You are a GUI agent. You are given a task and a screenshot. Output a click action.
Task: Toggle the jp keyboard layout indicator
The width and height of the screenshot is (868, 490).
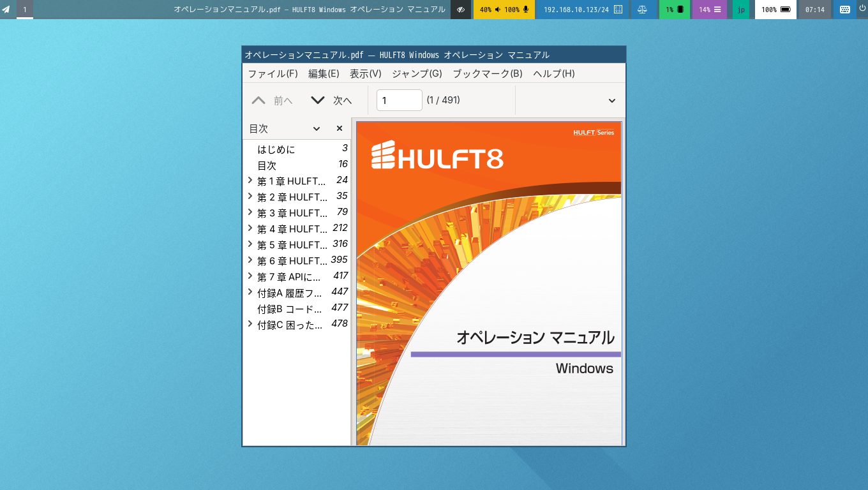point(741,10)
